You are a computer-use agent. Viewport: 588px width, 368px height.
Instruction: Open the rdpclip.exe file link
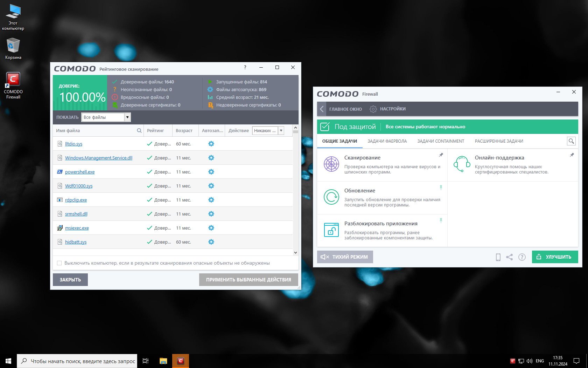point(76,200)
